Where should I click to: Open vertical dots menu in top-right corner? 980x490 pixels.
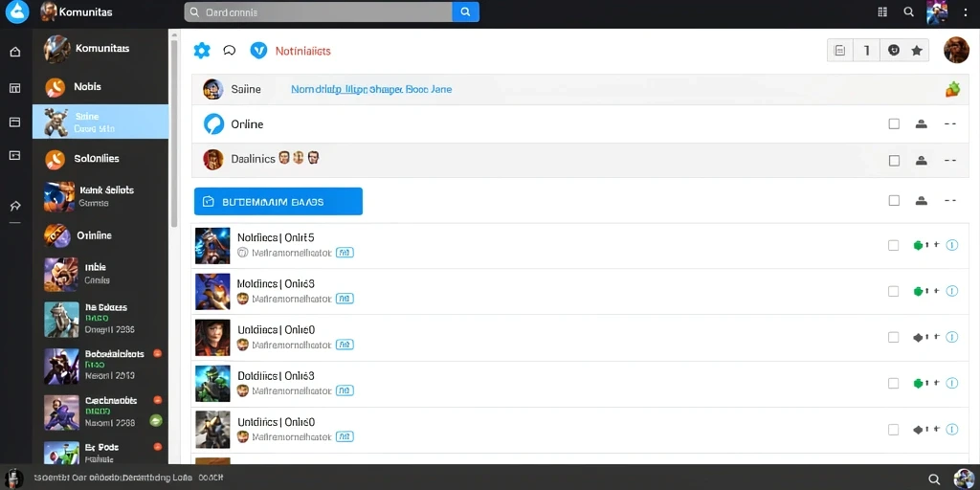[x=964, y=11]
